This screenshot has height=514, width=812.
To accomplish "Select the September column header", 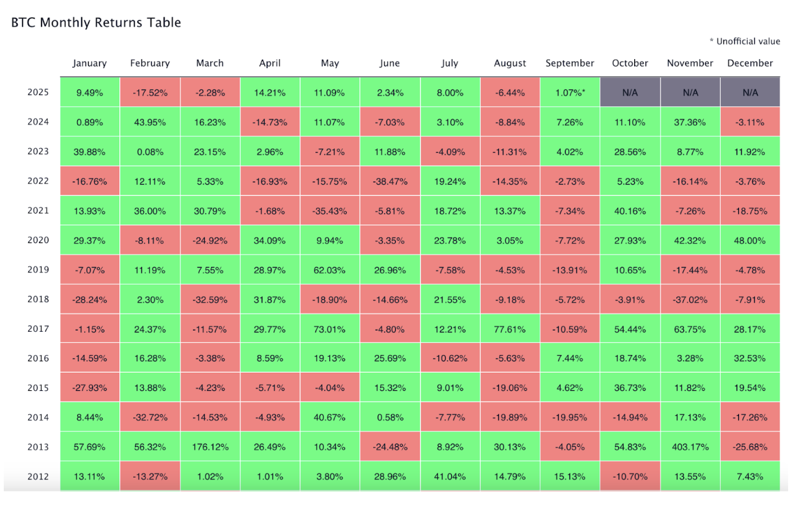I will pos(570,63).
